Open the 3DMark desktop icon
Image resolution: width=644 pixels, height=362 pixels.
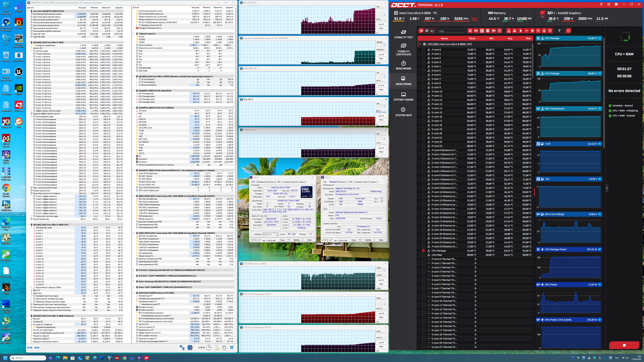coord(6,289)
